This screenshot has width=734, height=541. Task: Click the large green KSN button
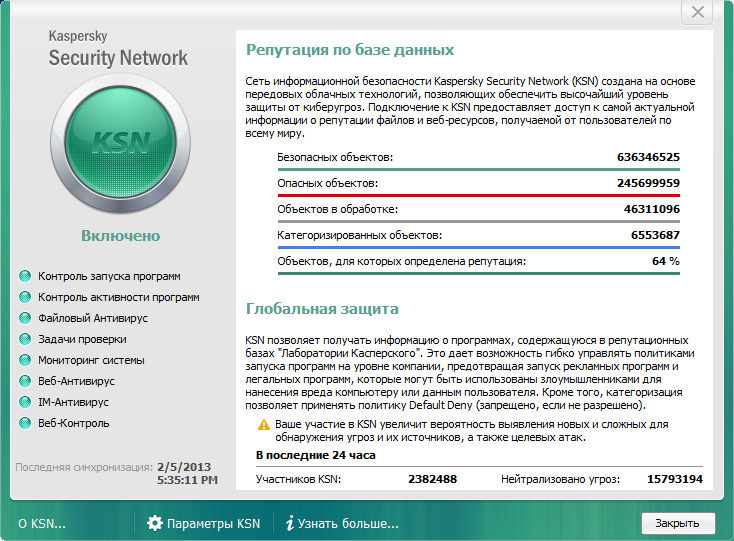click(120, 144)
